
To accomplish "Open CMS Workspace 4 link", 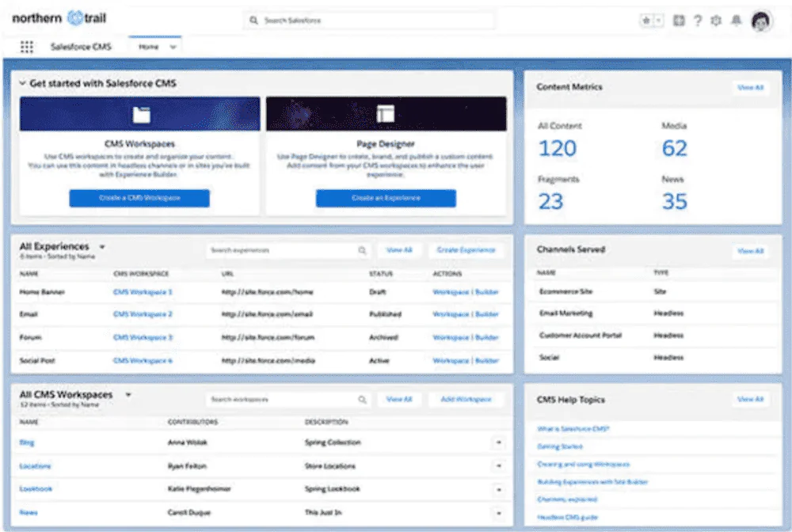I will [143, 360].
